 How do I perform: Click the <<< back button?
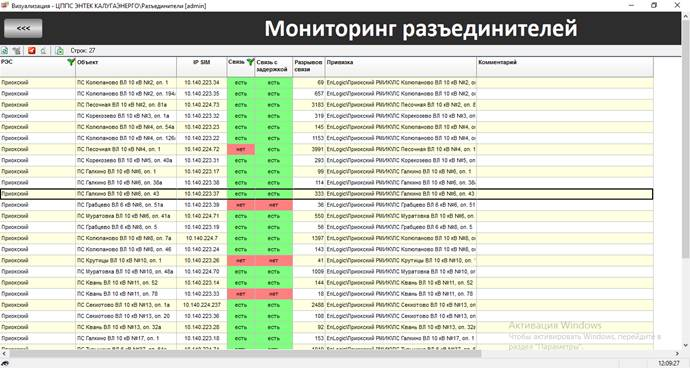tap(23, 28)
